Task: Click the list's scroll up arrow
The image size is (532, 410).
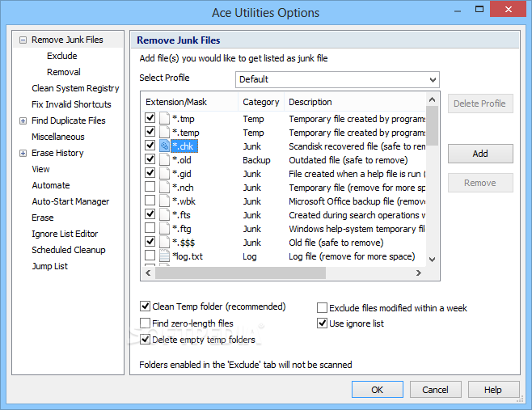Action: [432, 99]
